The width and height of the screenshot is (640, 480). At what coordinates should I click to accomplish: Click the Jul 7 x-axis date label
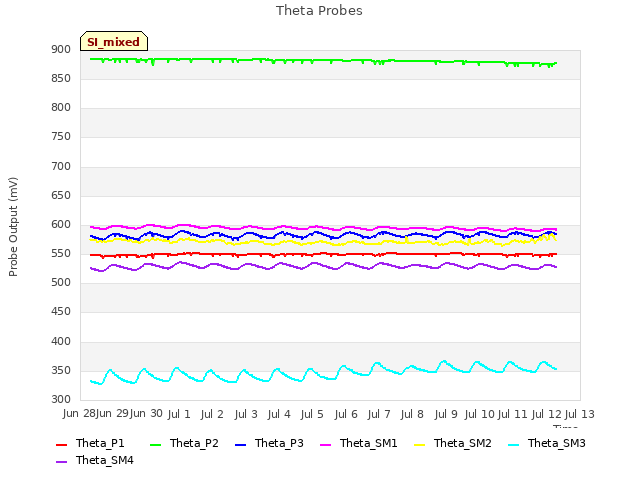click(379, 414)
